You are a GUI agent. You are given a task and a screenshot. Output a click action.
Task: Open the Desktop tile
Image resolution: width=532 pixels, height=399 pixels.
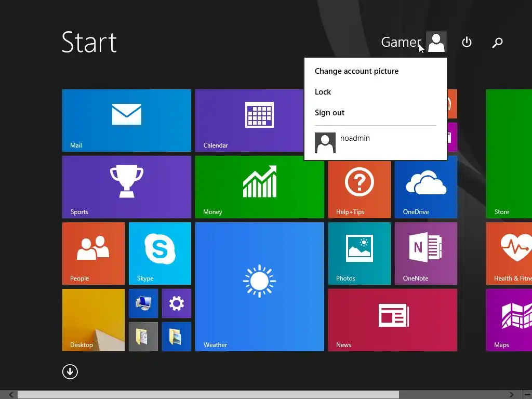pos(94,320)
